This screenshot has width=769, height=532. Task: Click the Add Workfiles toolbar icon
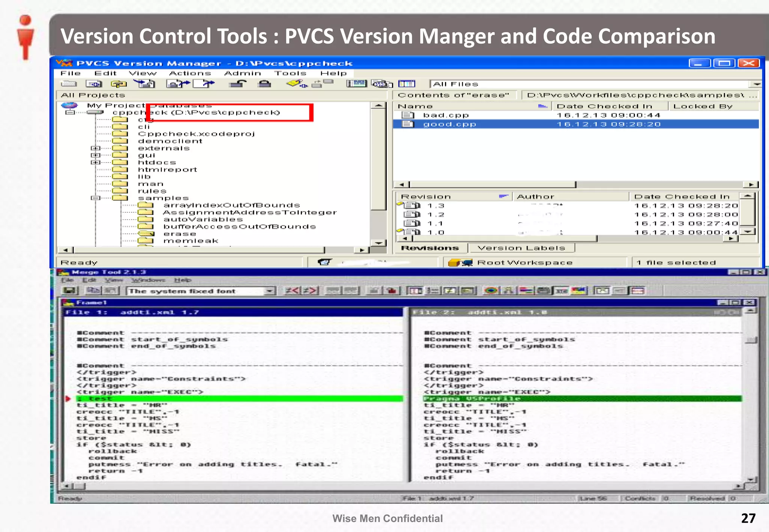pyautogui.click(x=94, y=84)
